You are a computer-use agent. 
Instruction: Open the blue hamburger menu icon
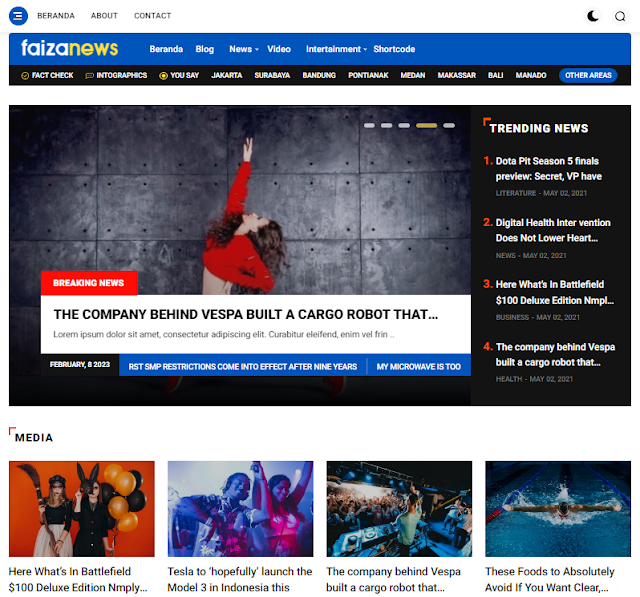(x=18, y=16)
